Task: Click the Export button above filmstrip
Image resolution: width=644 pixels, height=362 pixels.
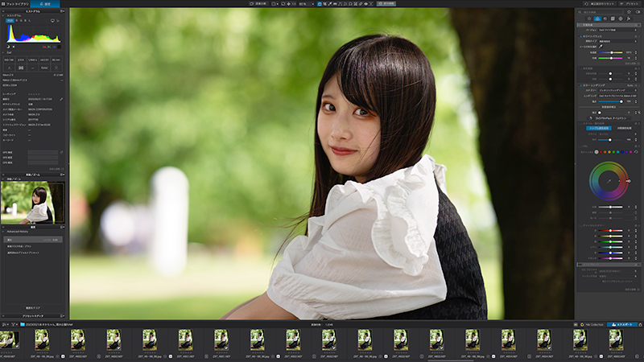Action: pos(622,324)
